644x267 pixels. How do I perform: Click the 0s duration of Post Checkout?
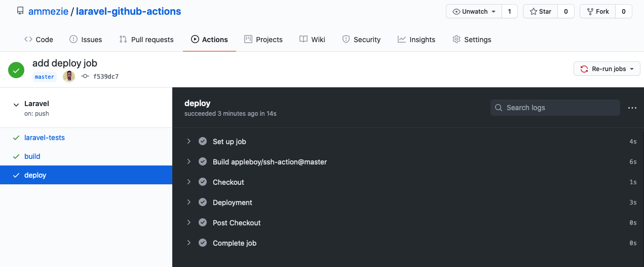tap(633, 223)
